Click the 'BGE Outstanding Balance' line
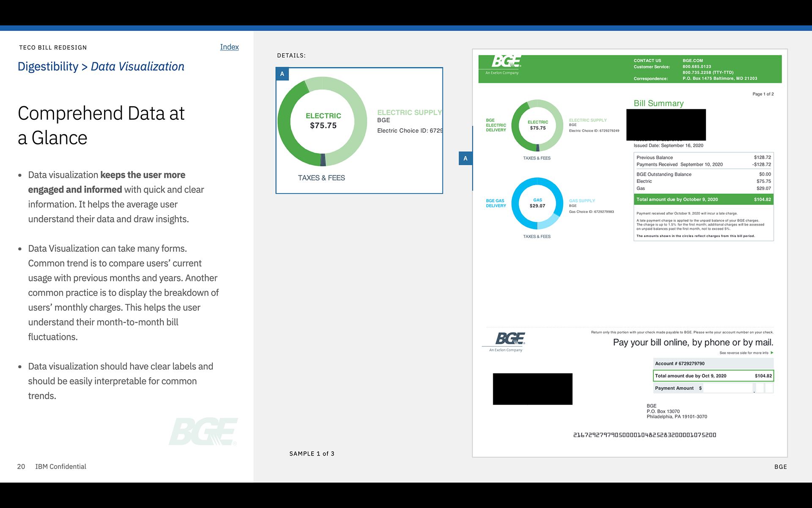 [704, 174]
